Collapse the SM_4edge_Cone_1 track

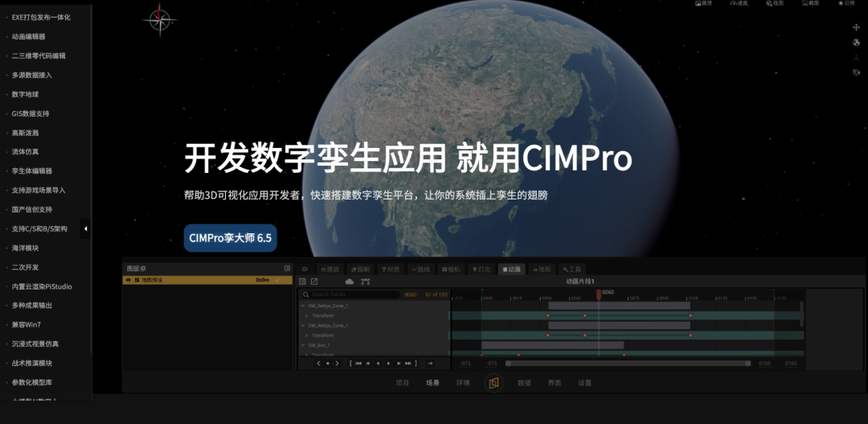(303, 326)
